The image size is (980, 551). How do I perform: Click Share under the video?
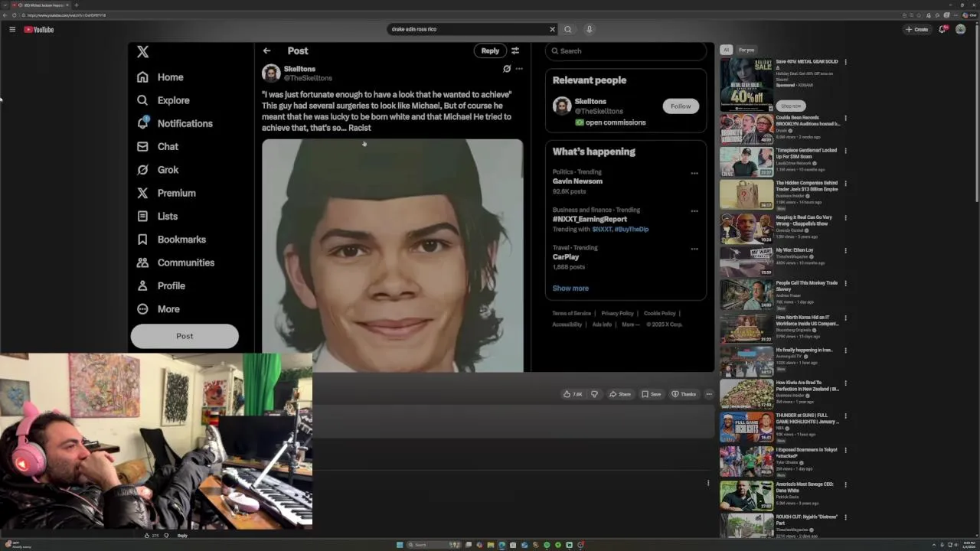point(620,394)
